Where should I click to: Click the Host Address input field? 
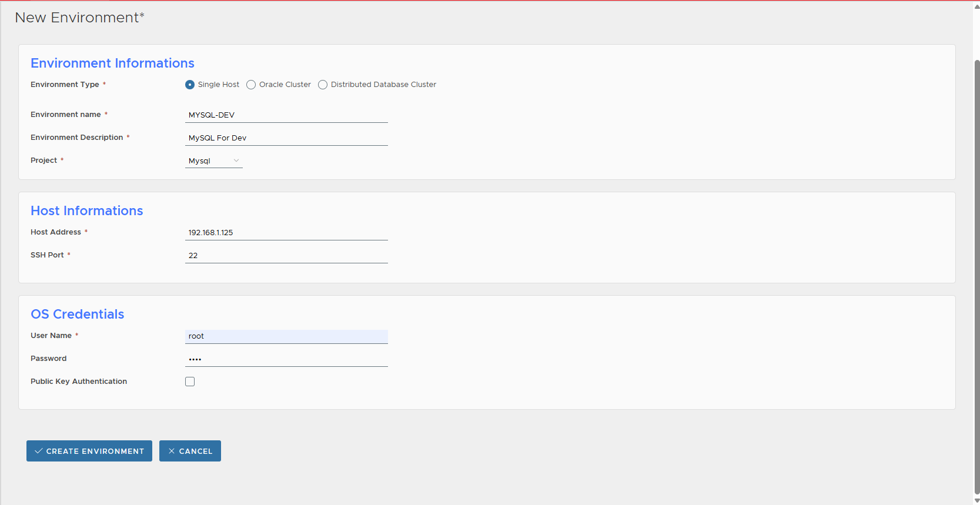286,232
